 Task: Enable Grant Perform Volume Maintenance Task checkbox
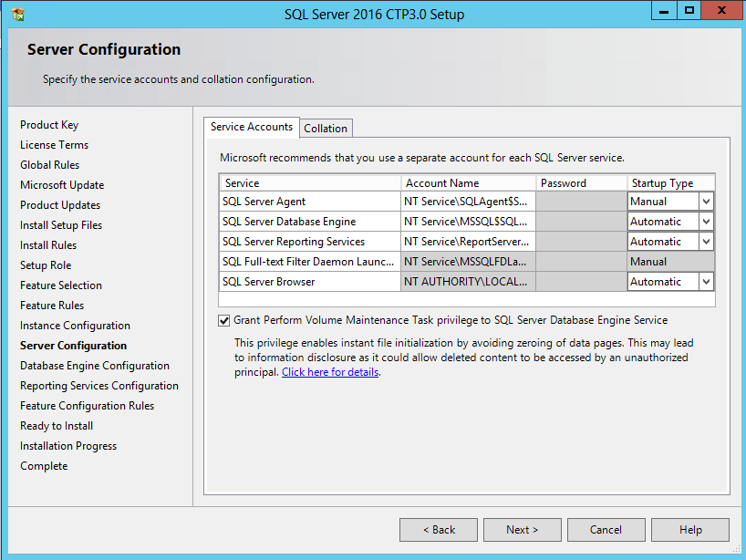[x=224, y=321]
